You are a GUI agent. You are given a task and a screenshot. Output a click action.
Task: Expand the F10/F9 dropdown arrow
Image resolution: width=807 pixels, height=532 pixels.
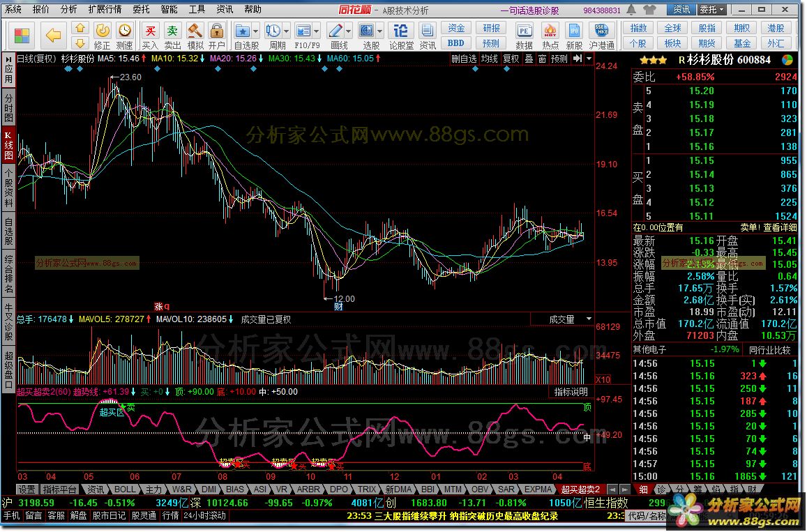click(x=317, y=31)
